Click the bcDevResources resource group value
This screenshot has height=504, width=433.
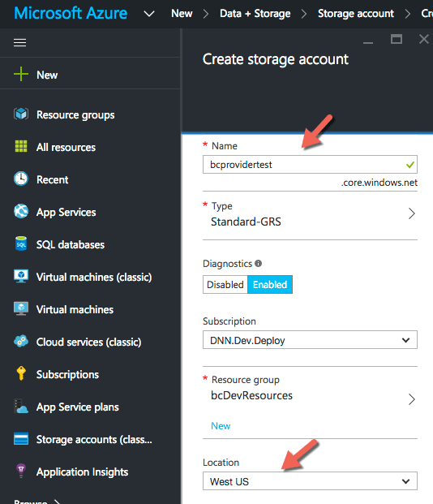[251, 395]
